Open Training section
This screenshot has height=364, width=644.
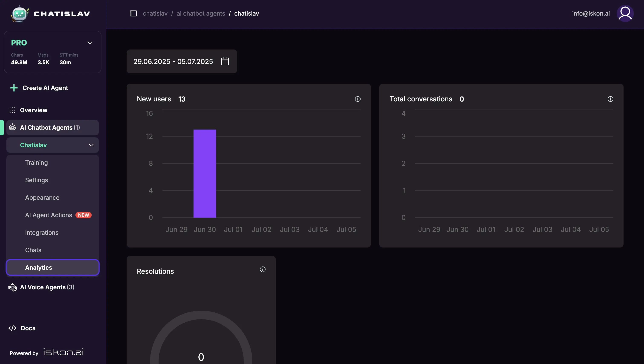click(36, 163)
